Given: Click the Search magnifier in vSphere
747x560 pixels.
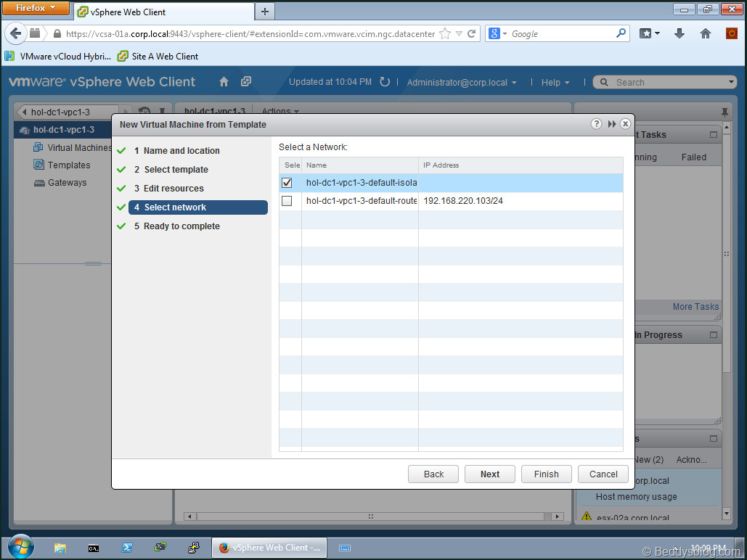Looking at the screenshot, I should (x=603, y=82).
